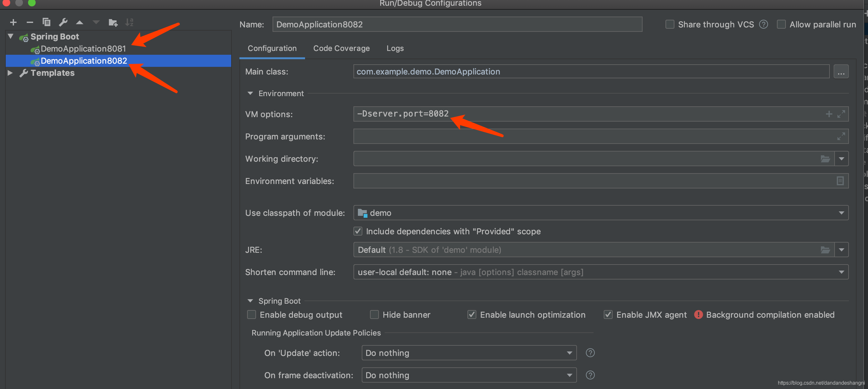Screen dimensions: 868x389
Task: Open Environment variables edit dialog icon
Action: click(840, 181)
